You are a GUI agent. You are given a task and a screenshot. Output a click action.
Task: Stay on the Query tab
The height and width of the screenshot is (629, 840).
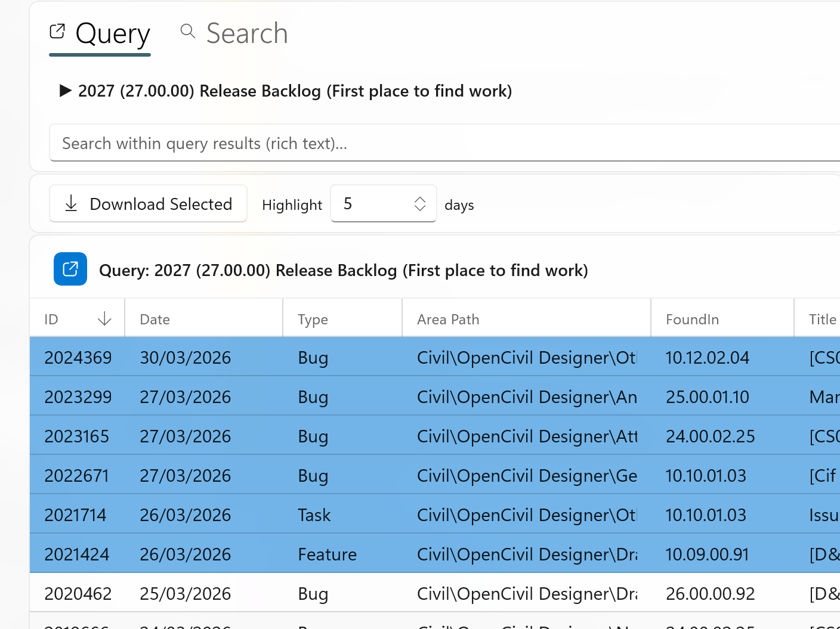pos(113,33)
